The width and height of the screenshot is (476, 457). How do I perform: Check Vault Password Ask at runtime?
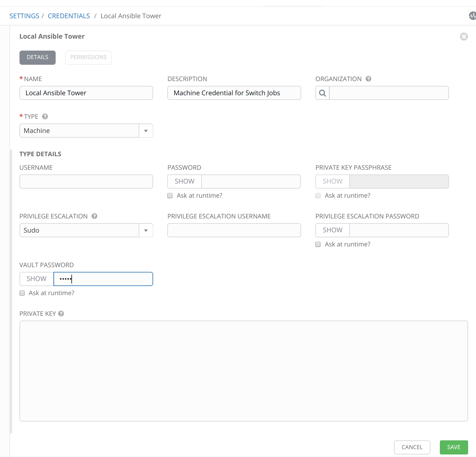[22, 293]
